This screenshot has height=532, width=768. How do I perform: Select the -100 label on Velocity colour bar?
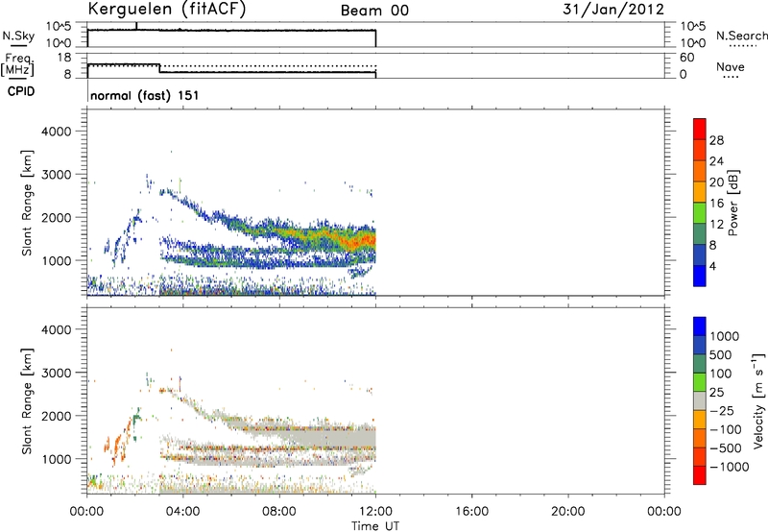(x=726, y=429)
